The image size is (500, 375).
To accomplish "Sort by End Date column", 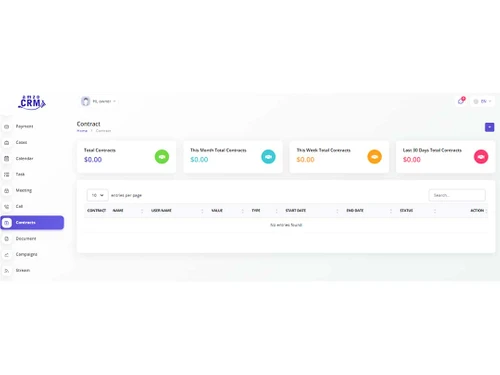I will [x=369, y=211].
